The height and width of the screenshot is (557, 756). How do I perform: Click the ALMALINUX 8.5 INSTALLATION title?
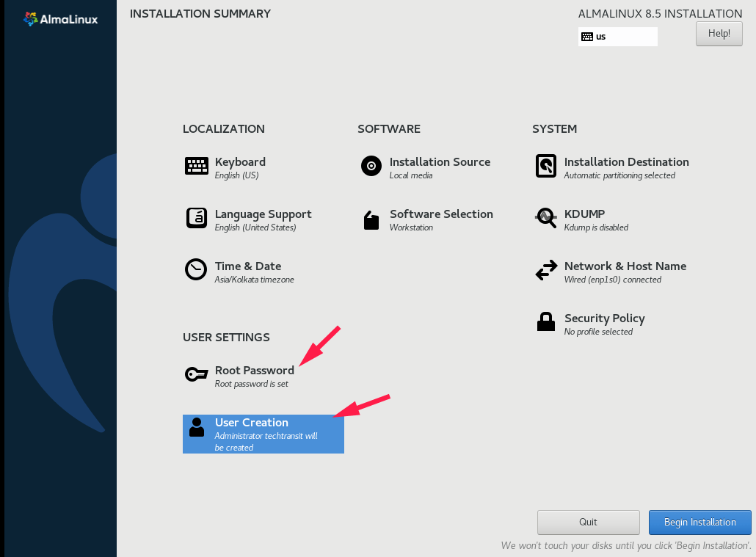(x=660, y=14)
